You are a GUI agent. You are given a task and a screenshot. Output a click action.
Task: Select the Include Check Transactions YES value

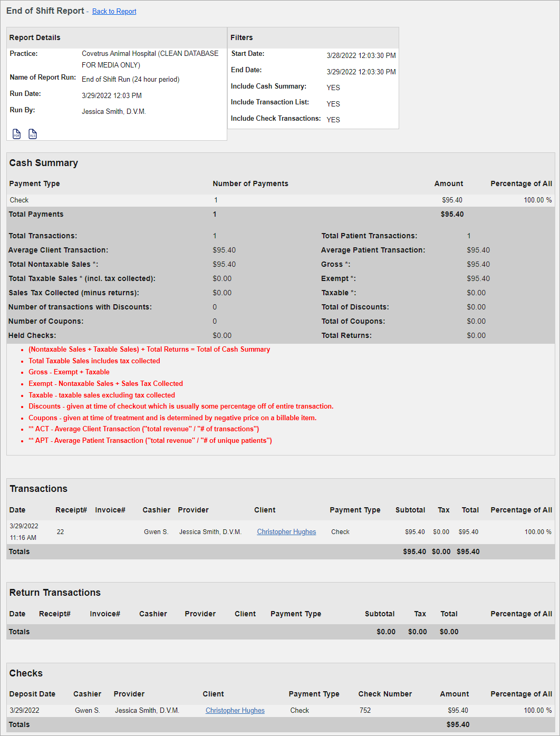click(333, 120)
